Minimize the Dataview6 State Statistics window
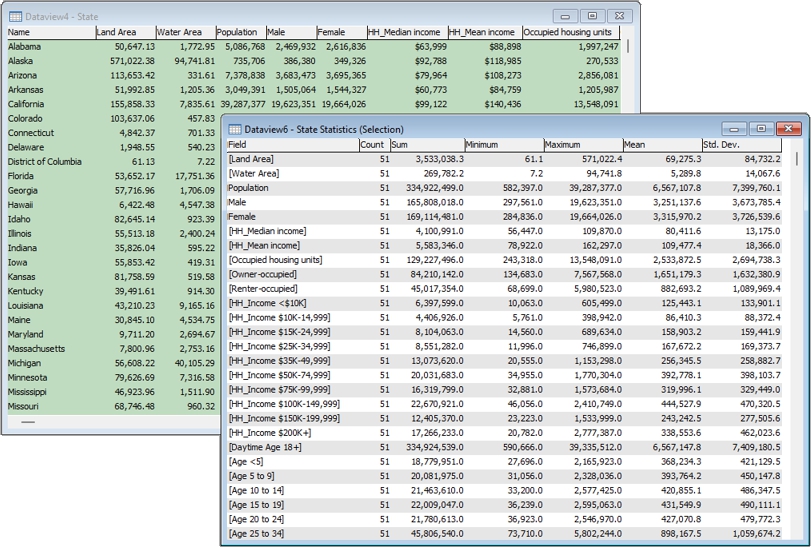This screenshot has width=811, height=547. (734, 128)
